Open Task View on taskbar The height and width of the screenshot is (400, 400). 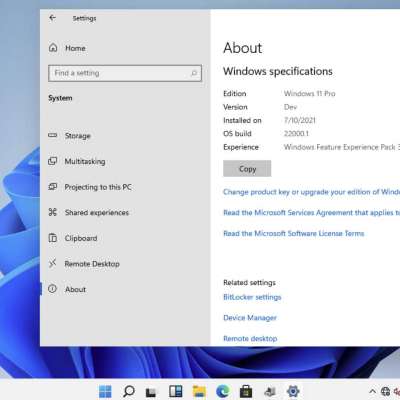pyautogui.click(x=151, y=392)
